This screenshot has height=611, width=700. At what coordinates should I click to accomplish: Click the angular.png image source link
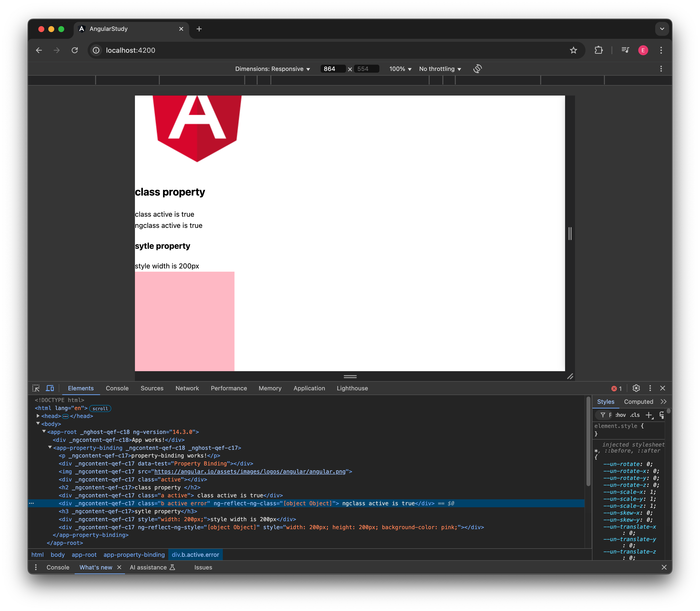(x=250, y=471)
